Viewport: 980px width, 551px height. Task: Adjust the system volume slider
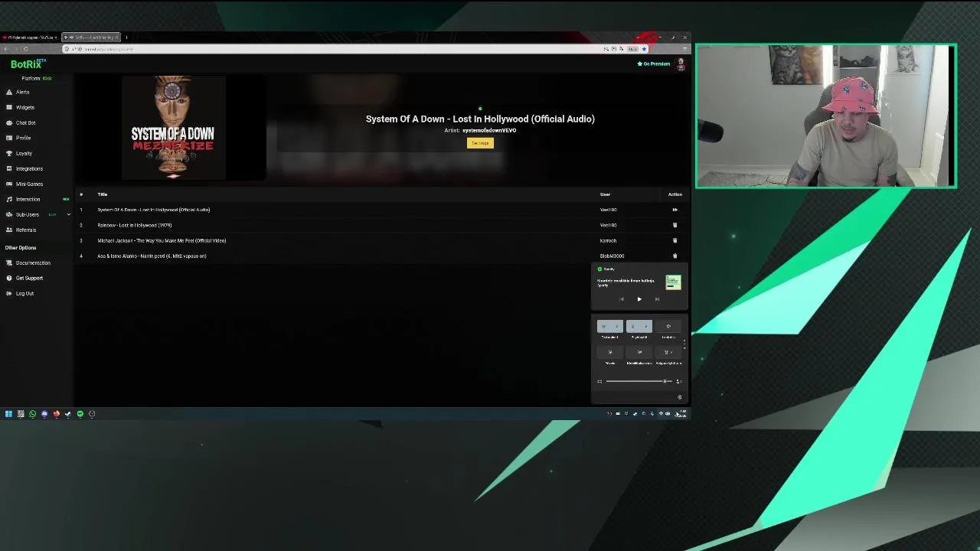639,381
